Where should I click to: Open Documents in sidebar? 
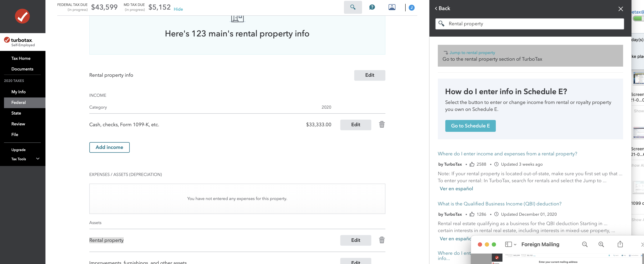point(22,69)
